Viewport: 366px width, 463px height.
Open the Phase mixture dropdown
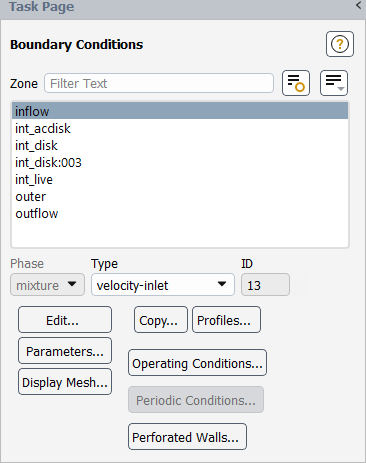47,285
